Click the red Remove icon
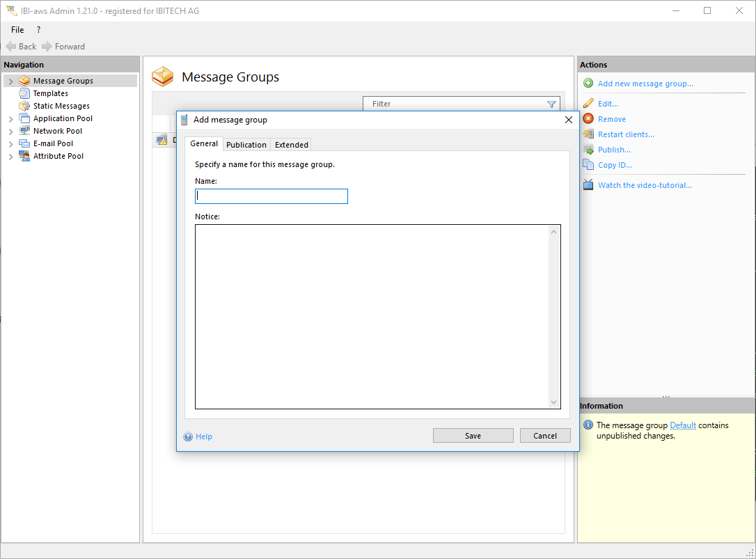This screenshot has height=559, width=756. (x=588, y=119)
